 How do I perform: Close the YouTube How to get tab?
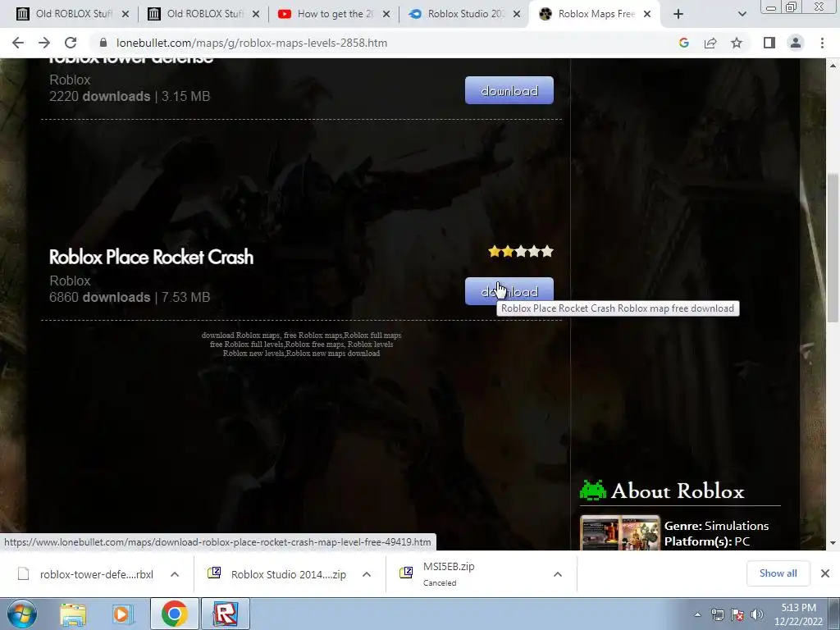(386, 14)
